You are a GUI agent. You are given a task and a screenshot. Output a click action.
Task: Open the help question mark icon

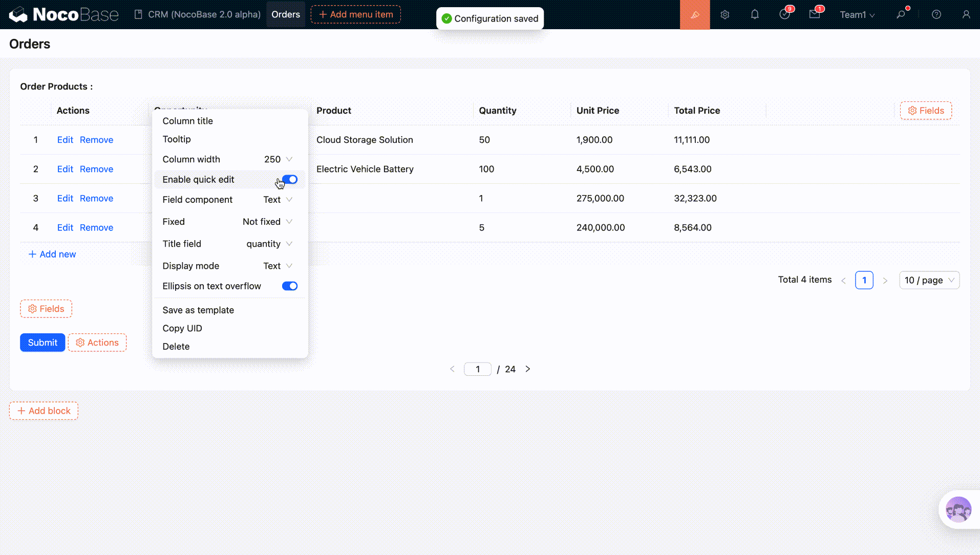[936, 15]
